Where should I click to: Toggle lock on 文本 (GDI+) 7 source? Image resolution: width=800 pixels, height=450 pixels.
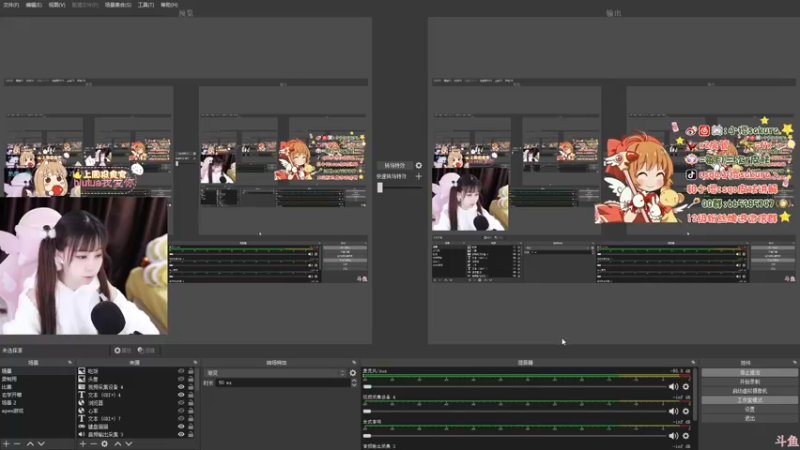pos(191,419)
